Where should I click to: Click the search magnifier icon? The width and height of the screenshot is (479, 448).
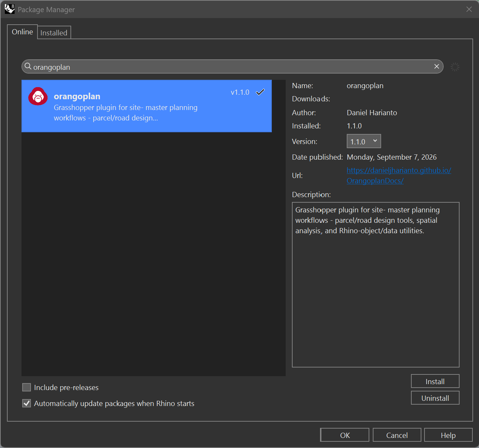click(x=28, y=66)
